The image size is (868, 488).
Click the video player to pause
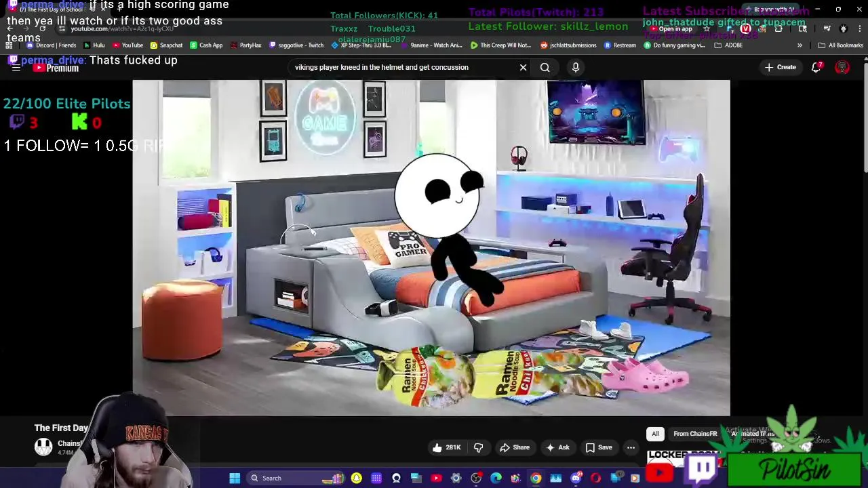point(431,247)
